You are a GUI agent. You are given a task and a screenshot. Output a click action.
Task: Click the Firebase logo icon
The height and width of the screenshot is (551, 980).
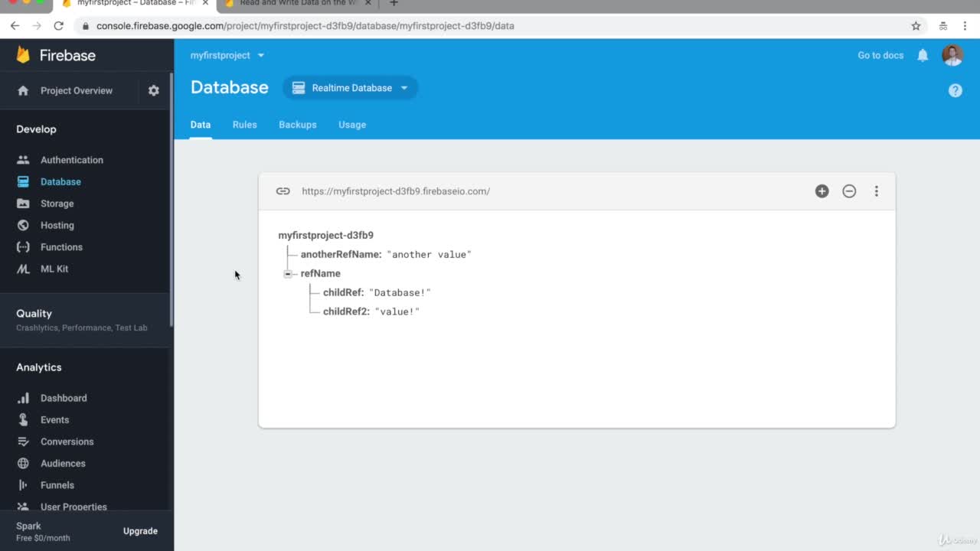23,55
